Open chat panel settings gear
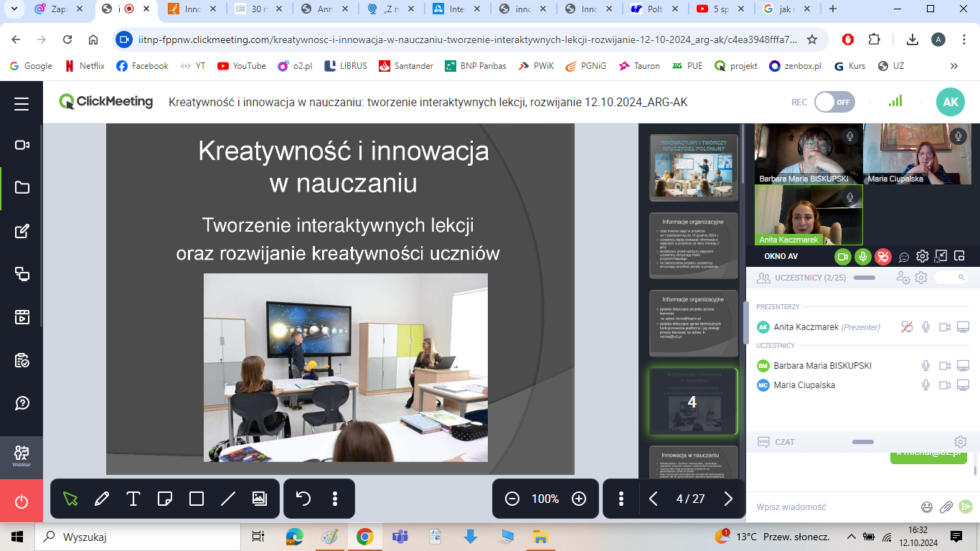980x551 pixels. pos(961,442)
